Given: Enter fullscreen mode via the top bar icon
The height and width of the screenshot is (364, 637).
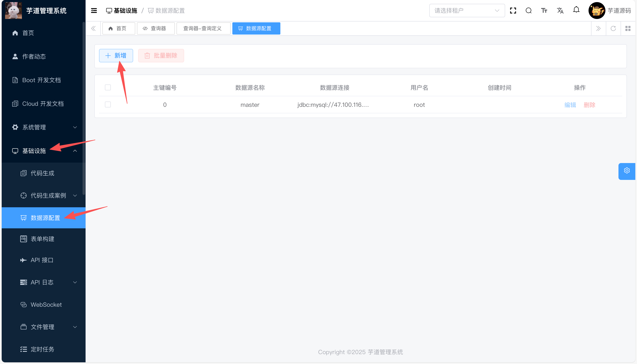Looking at the screenshot, I should [513, 11].
